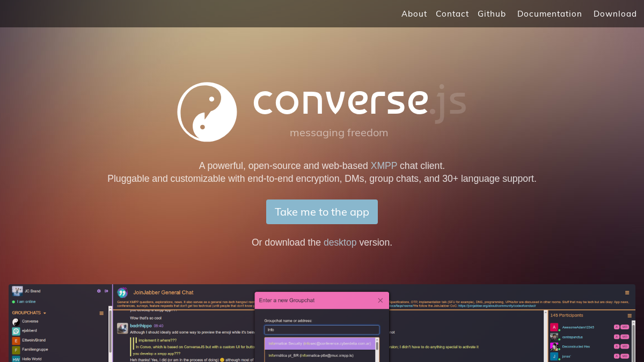
Task: Click the A badge beside contrapunctus
Action: [617, 337]
